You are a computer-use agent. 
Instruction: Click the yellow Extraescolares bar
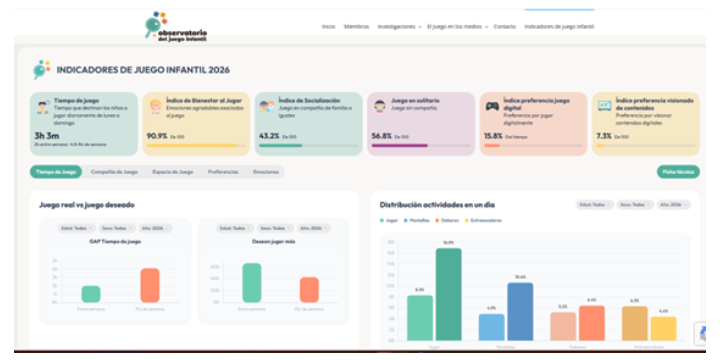[664, 329]
